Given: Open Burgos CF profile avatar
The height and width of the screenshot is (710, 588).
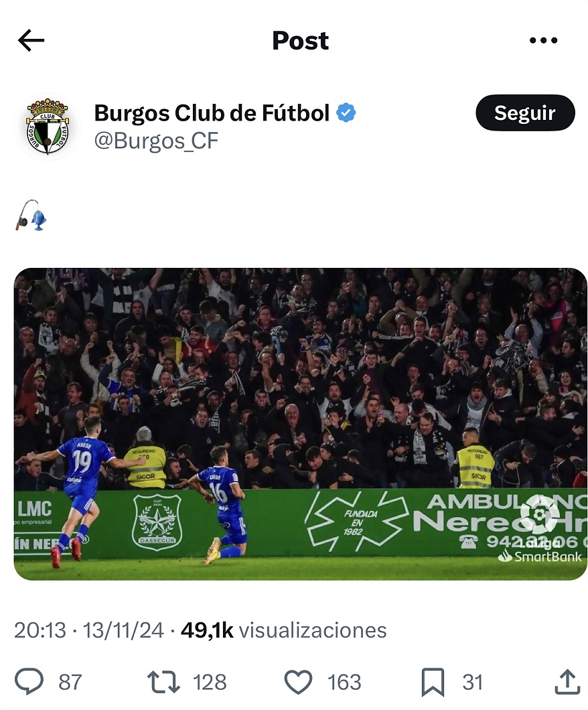Looking at the screenshot, I should pos(48,126).
